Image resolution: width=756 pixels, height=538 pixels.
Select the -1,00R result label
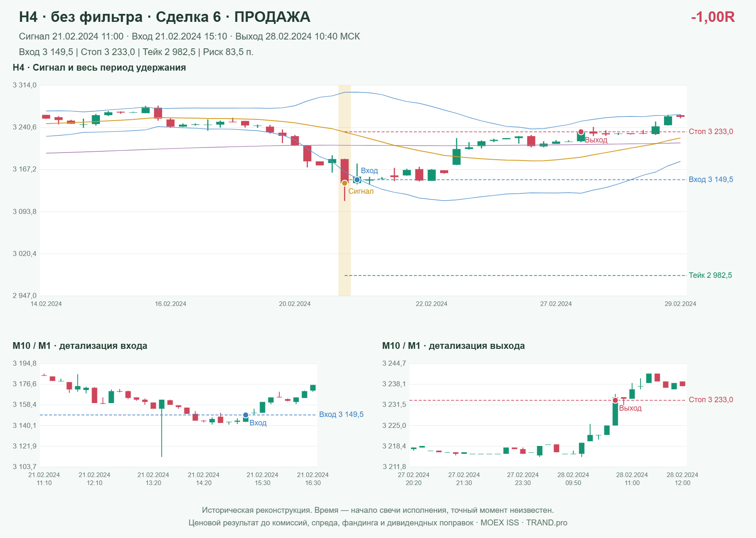(x=713, y=17)
